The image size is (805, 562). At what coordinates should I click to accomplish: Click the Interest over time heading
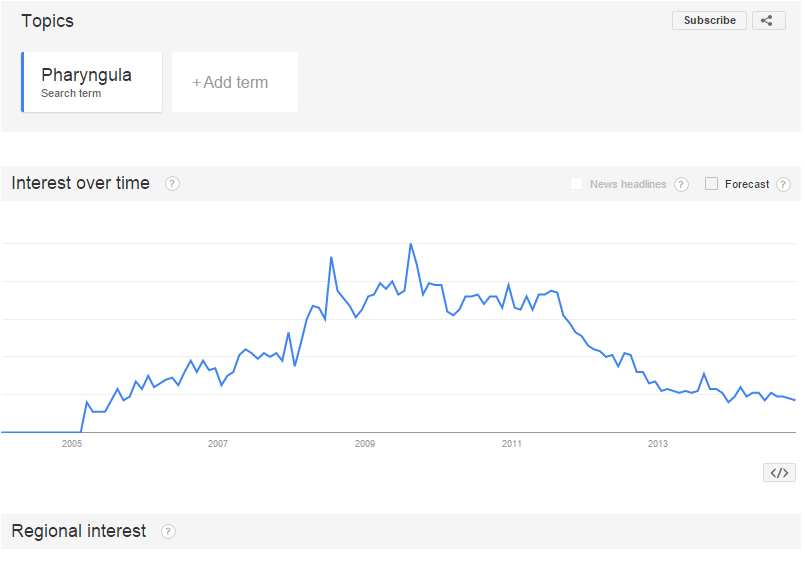pyautogui.click(x=81, y=183)
